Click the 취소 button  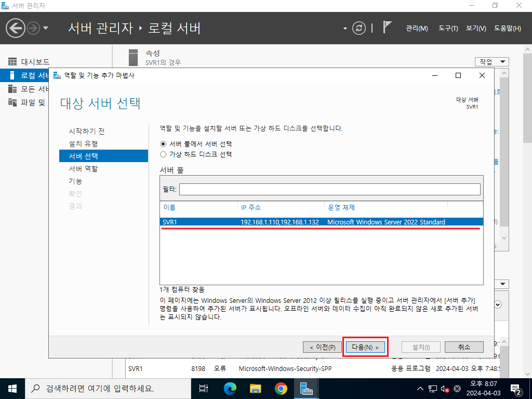point(464,347)
